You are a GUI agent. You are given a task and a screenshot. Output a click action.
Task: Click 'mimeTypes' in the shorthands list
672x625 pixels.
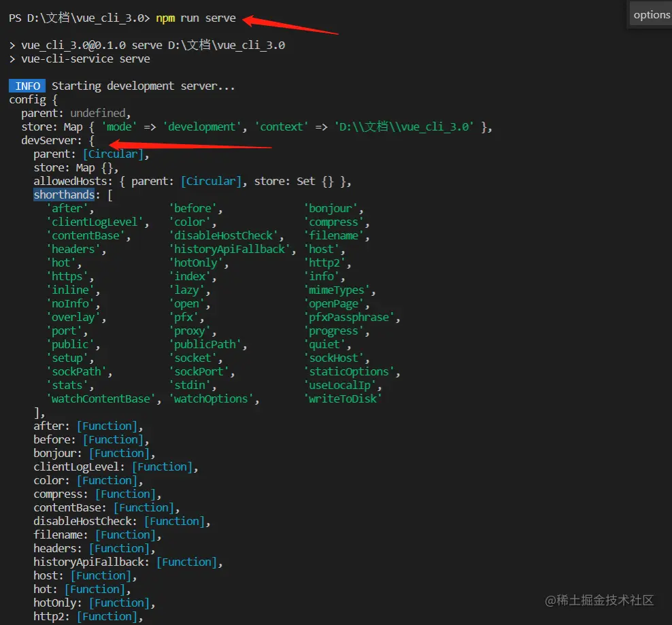tap(337, 290)
